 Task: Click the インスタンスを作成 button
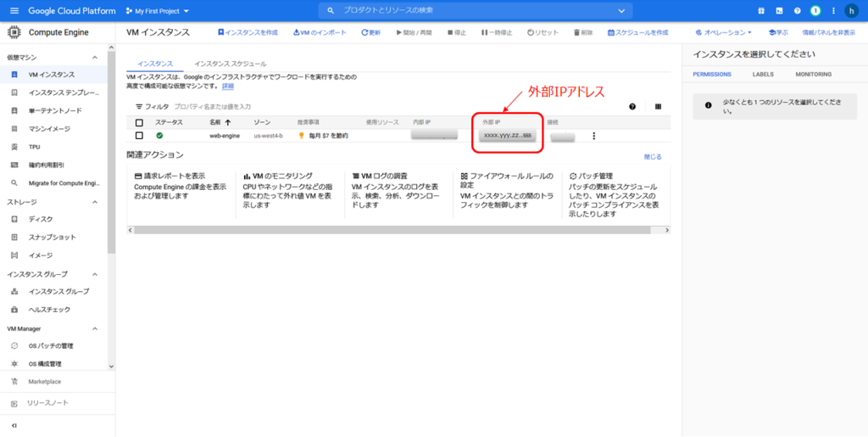248,32
